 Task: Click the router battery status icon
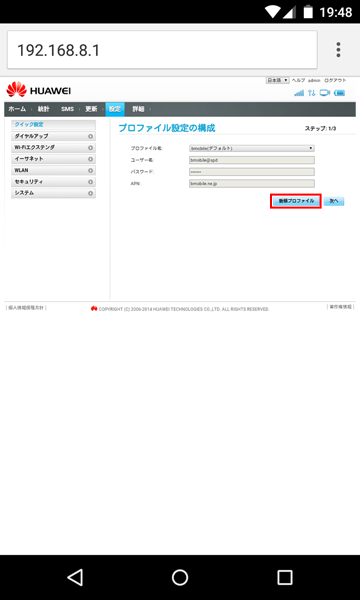tap(339, 93)
